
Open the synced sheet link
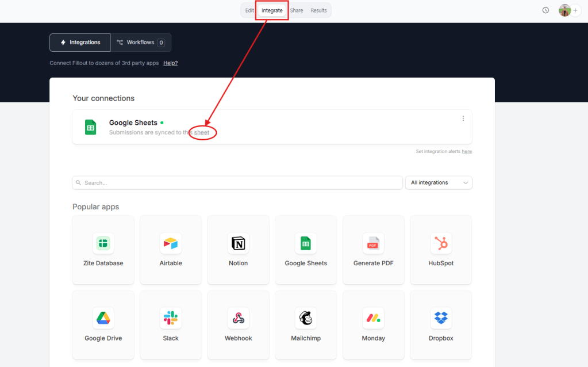202,133
